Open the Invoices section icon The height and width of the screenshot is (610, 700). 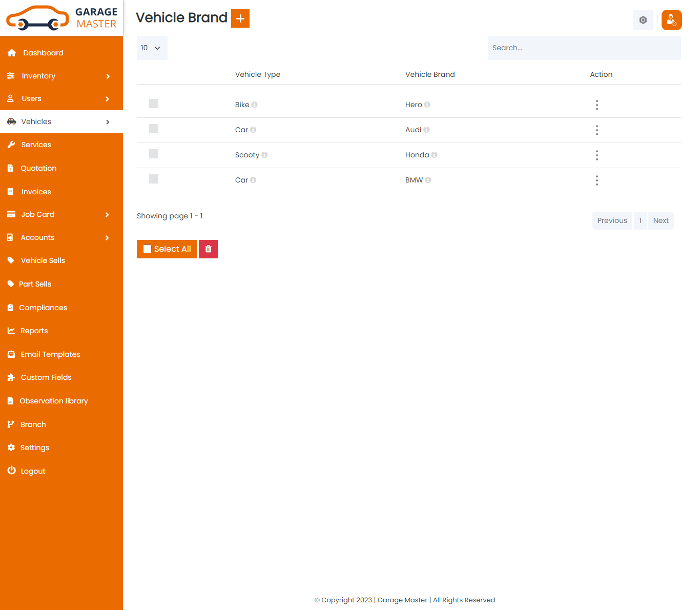[11, 191]
